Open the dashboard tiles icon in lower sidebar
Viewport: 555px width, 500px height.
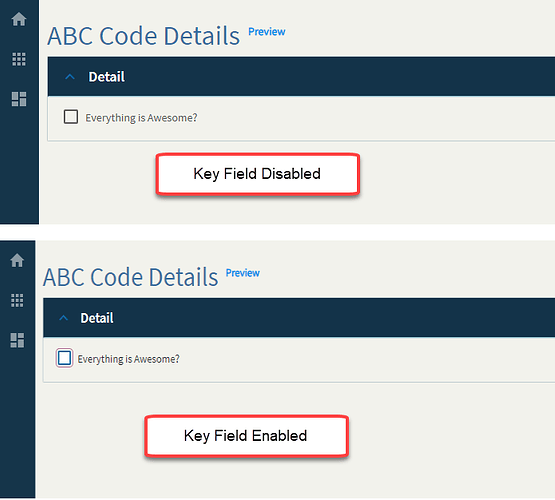pyautogui.click(x=17, y=340)
